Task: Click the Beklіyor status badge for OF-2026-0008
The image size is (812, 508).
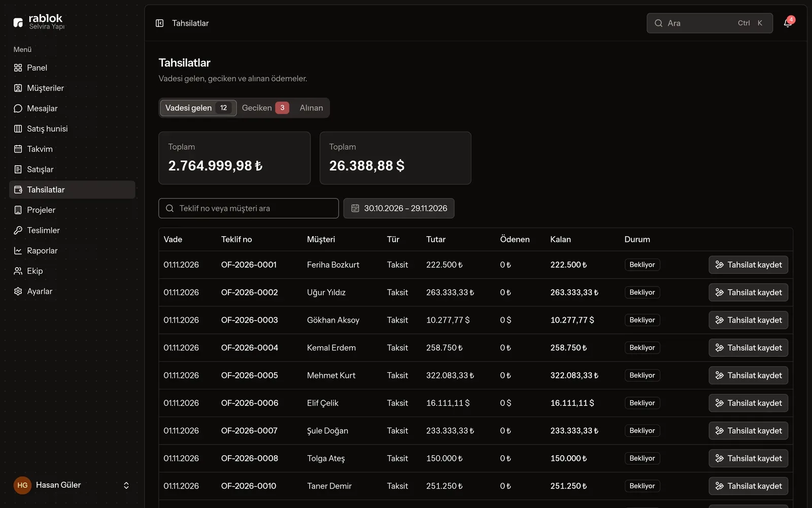Action: pyautogui.click(x=642, y=458)
